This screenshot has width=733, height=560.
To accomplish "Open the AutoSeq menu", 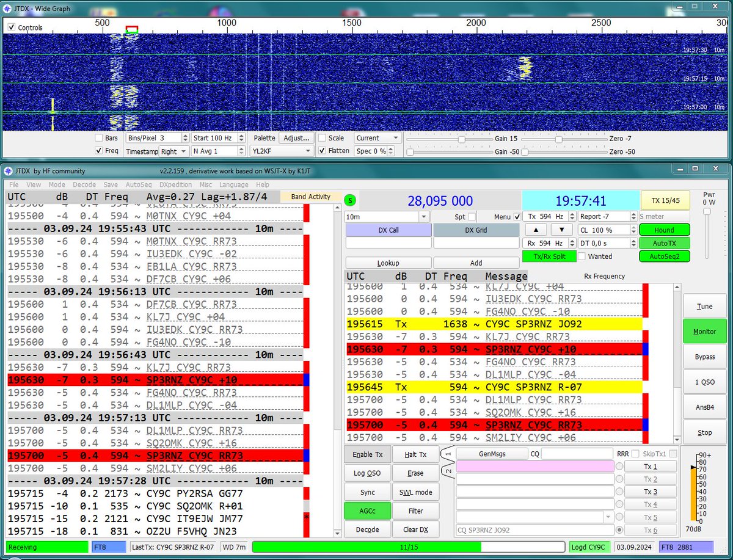I will pos(139,184).
